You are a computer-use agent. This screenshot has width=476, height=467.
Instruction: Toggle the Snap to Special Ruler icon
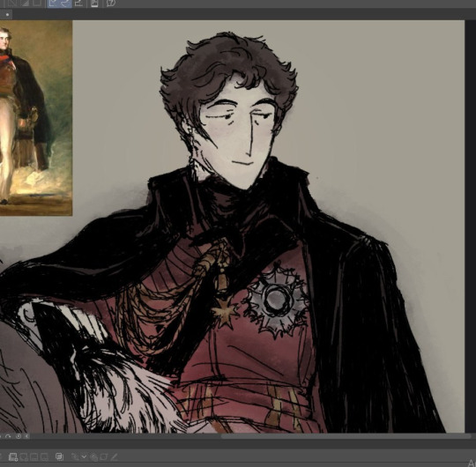65,3
